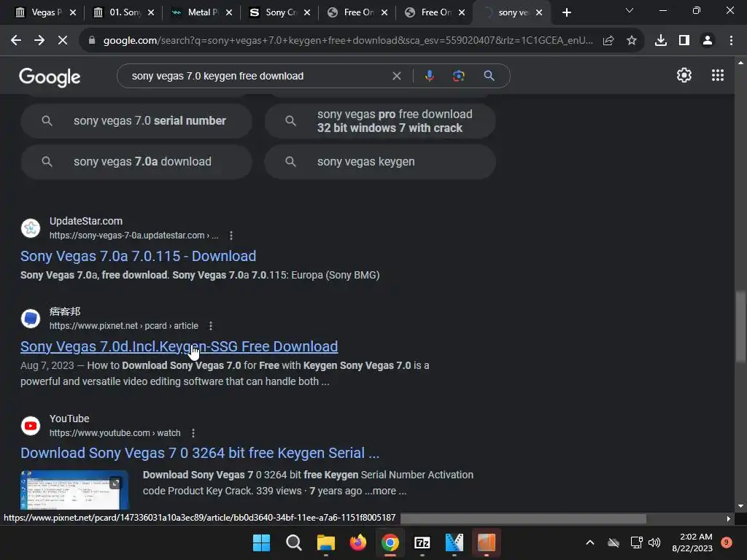Bookmark this page with the star

coord(632,41)
